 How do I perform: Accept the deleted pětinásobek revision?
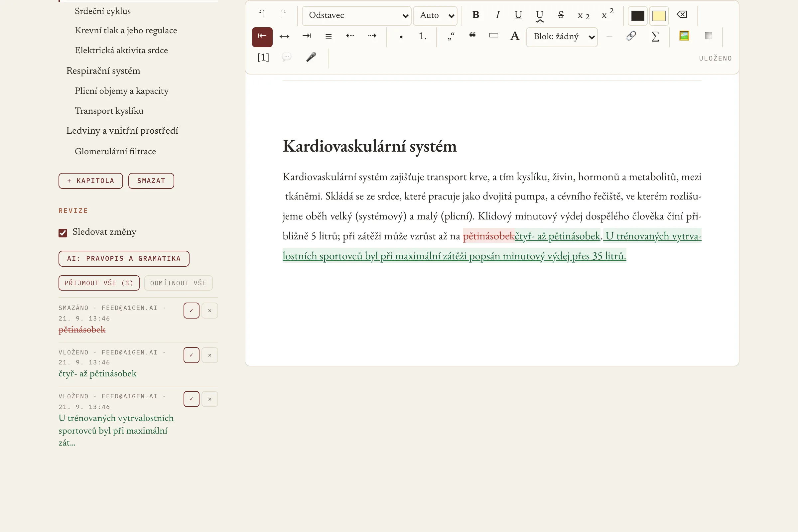192,311
